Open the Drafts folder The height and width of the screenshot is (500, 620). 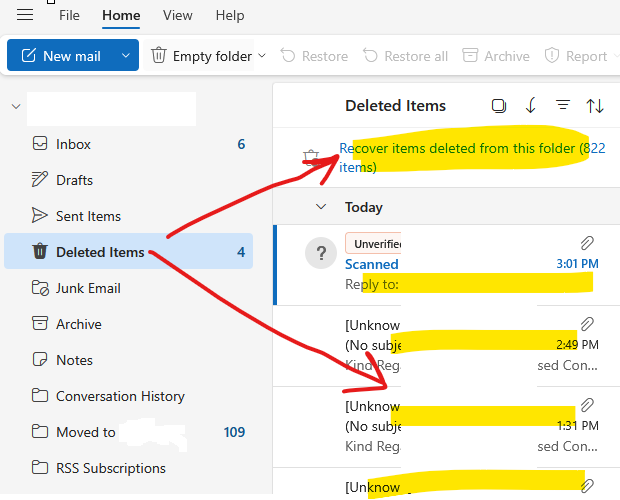pyautogui.click(x=129, y=180)
